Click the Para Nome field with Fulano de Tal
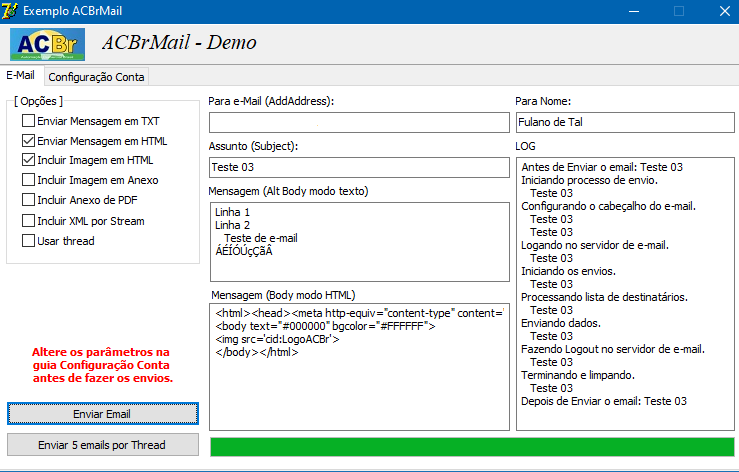This screenshot has height=472, width=739. click(625, 123)
